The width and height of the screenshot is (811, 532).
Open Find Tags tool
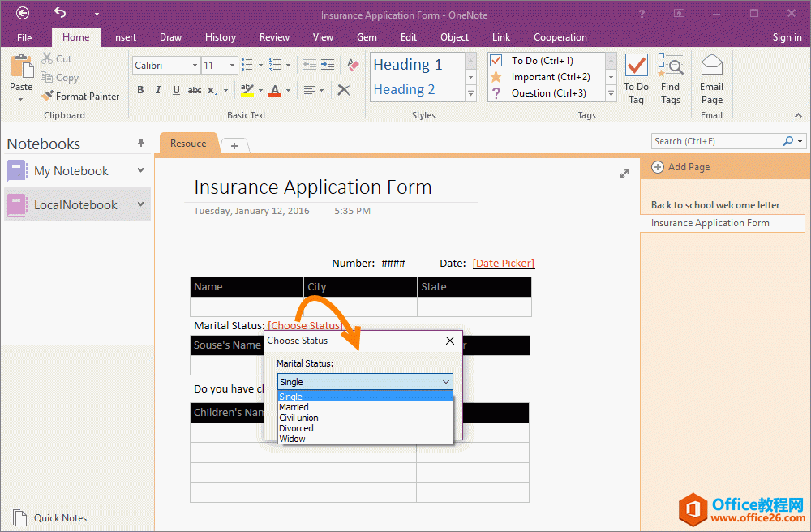click(670, 79)
